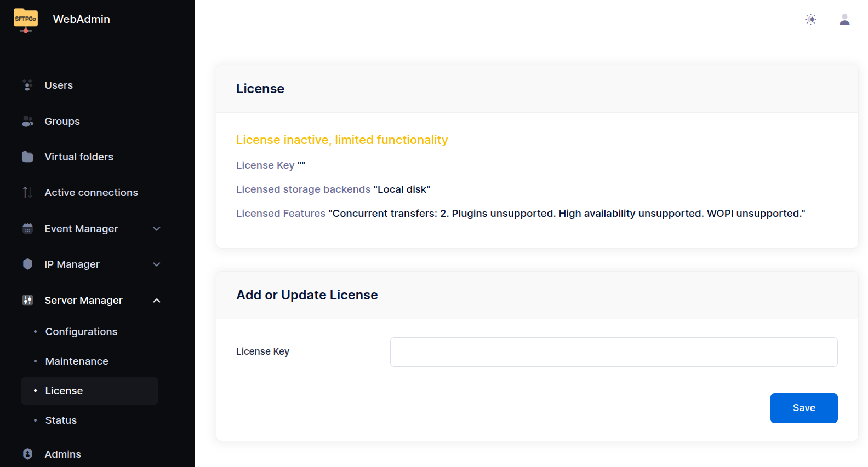Focus the License Key input field
This screenshot has width=868, height=467.
click(614, 352)
